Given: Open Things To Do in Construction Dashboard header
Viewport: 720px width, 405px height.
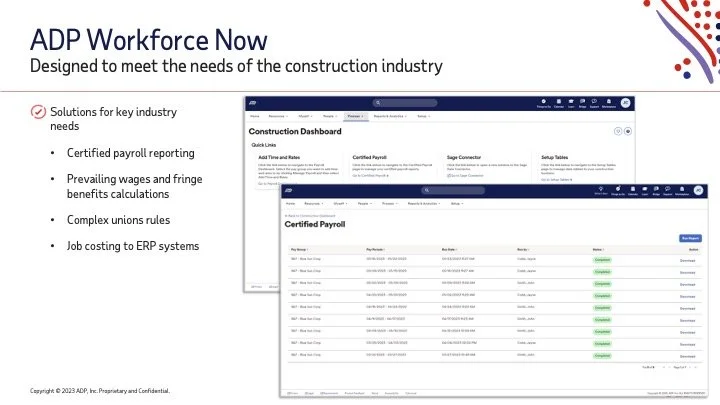Looking at the screenshot, I should 544,103.
